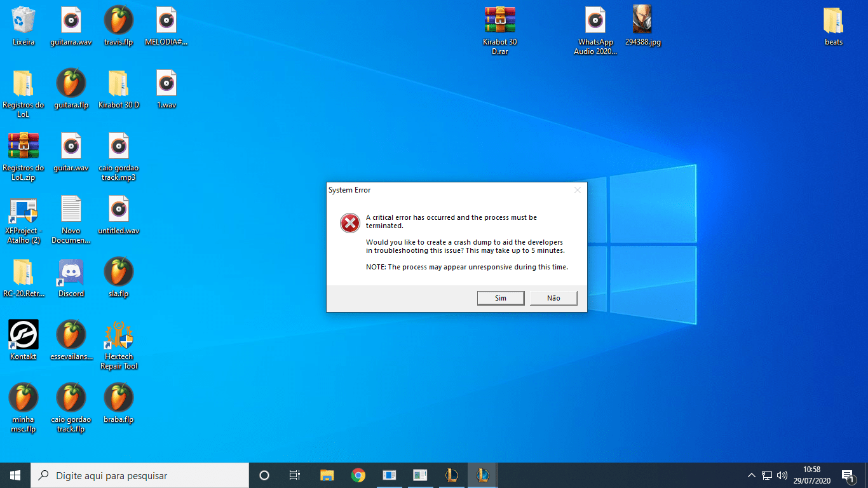
Task: Select braba.flp project file
Action: point(119,403)
